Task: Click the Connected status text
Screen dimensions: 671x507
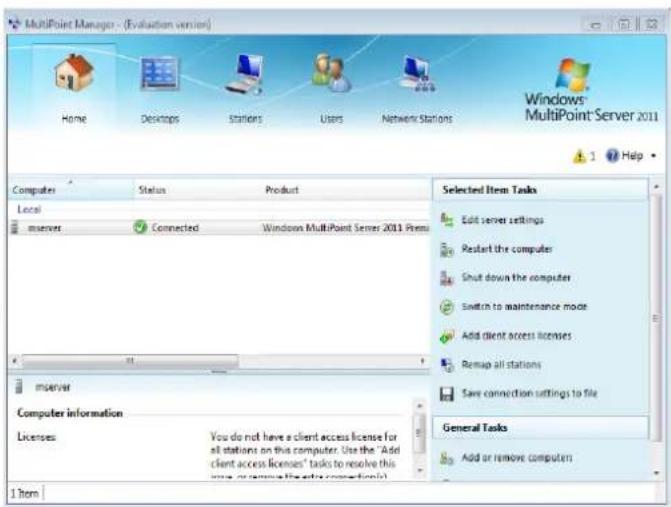Action: point(175,228)
